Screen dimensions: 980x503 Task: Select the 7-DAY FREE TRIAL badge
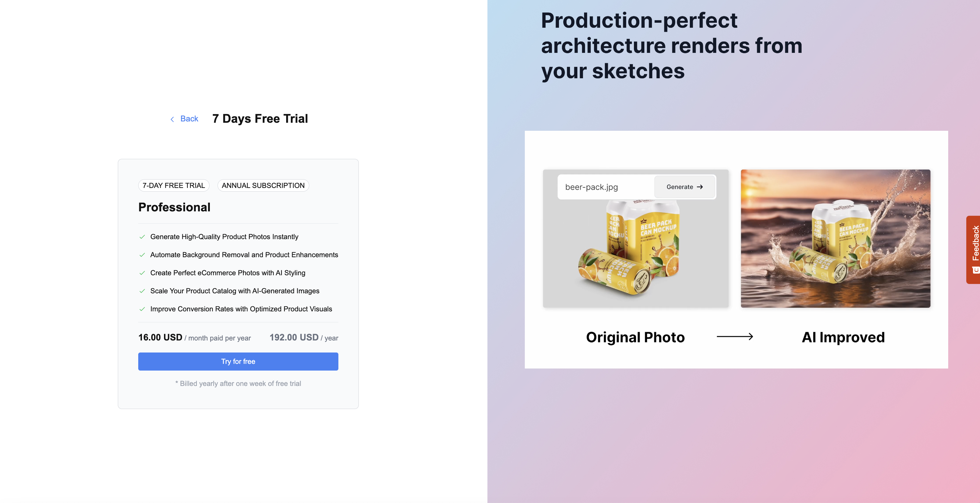173,185
